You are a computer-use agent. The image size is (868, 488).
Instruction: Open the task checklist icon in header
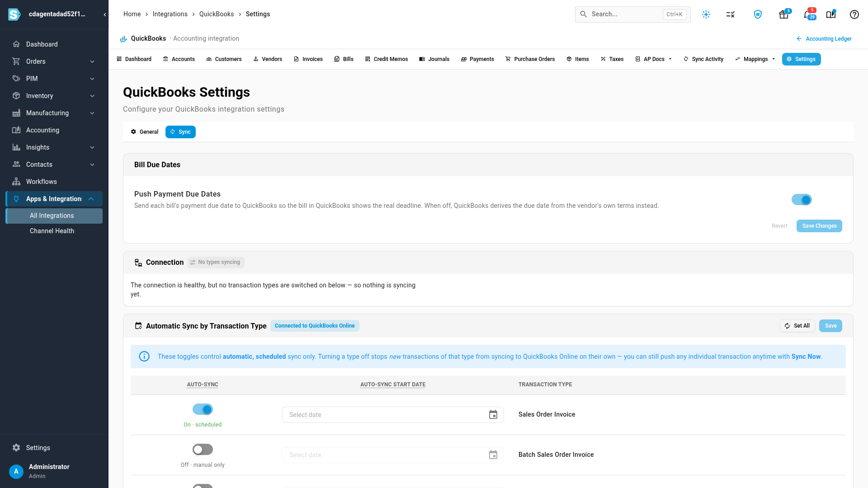731,14
